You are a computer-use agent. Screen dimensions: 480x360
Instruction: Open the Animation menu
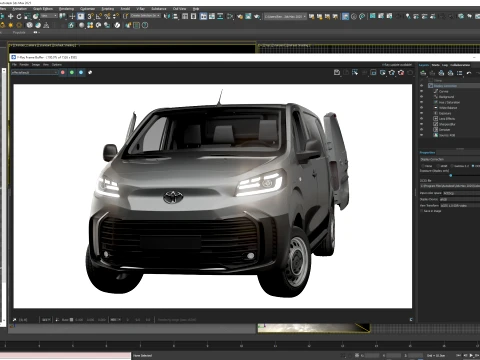click(x=19, y=9)
